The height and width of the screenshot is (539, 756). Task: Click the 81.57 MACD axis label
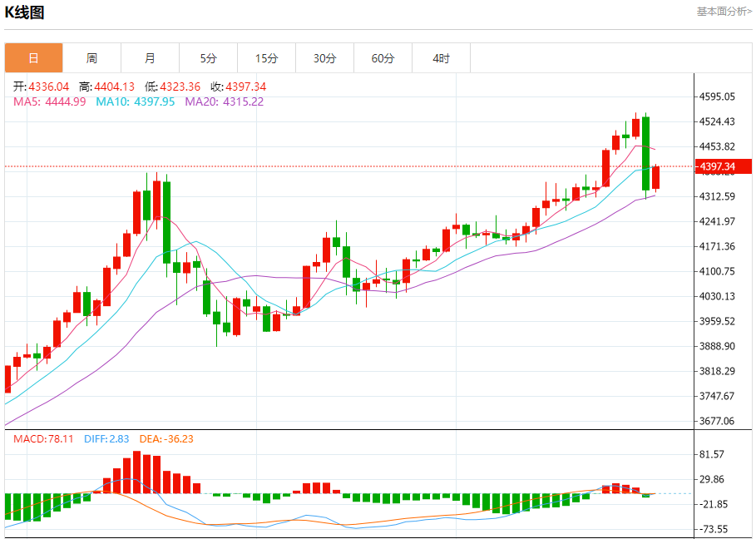pyautogui.click(x=714, y=454)
